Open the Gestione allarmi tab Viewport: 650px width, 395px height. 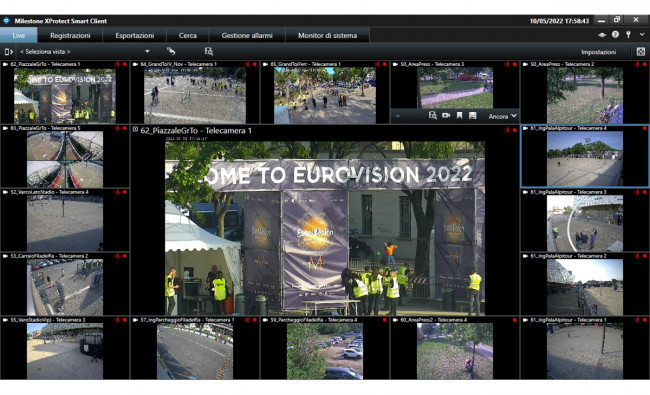tap(247, 35)
